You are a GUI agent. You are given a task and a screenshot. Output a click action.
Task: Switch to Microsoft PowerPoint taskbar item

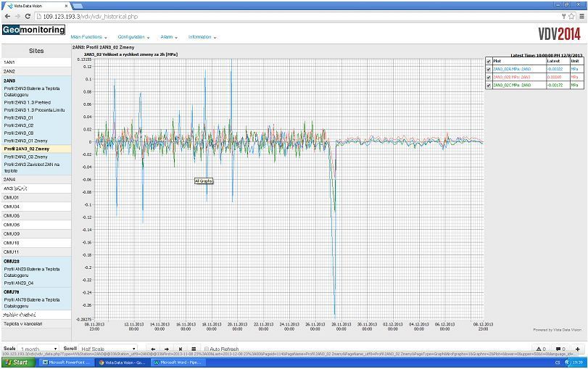pyautogui.click(x=66, y=362)
